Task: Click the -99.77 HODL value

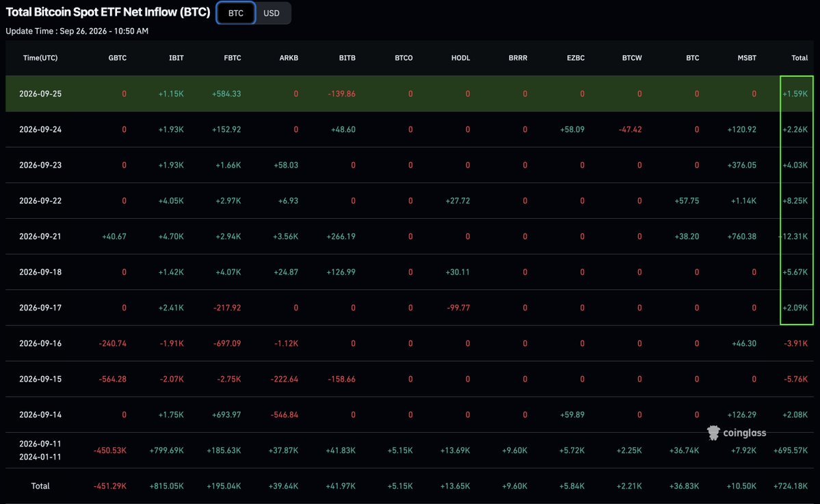Action: (459, 308)
